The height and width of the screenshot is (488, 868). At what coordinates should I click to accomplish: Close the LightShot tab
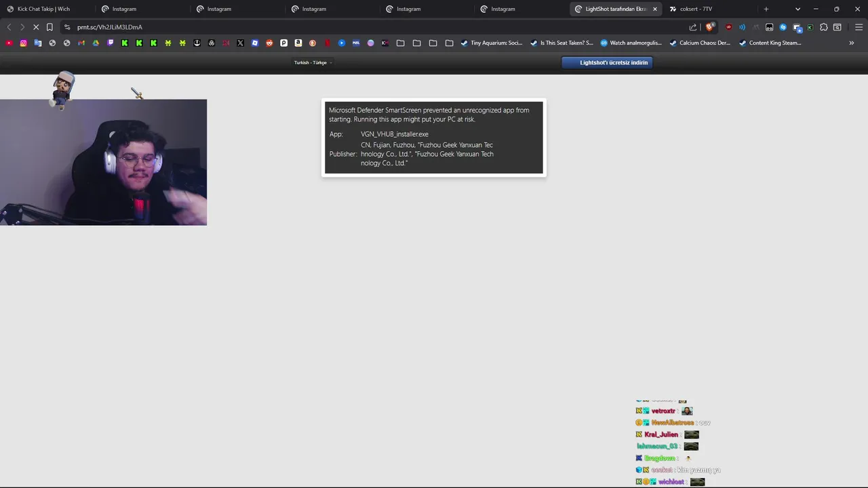pos(655,9)
